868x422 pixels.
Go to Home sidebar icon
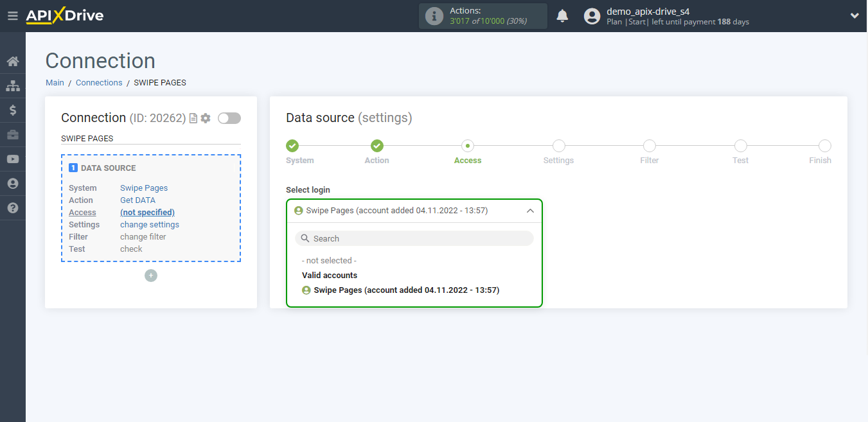tap(13, 62)
